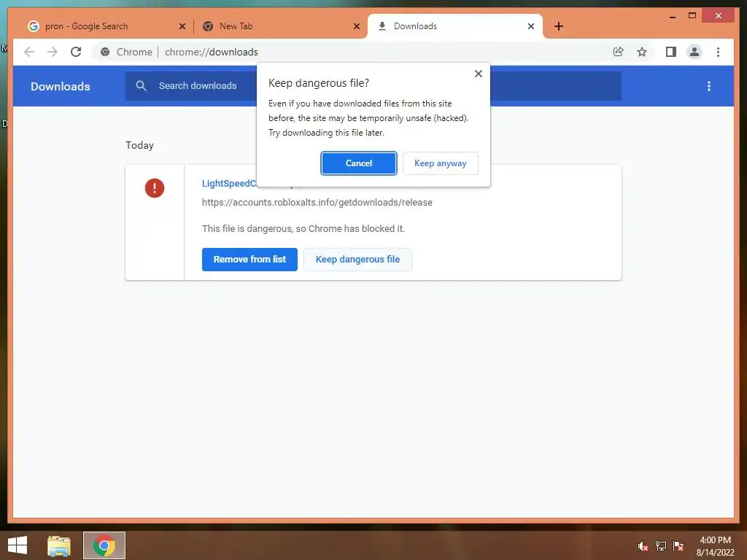Click the Google favicon on the first tab
The width and height of the screenshot is (747, 560).
[33, 26]
